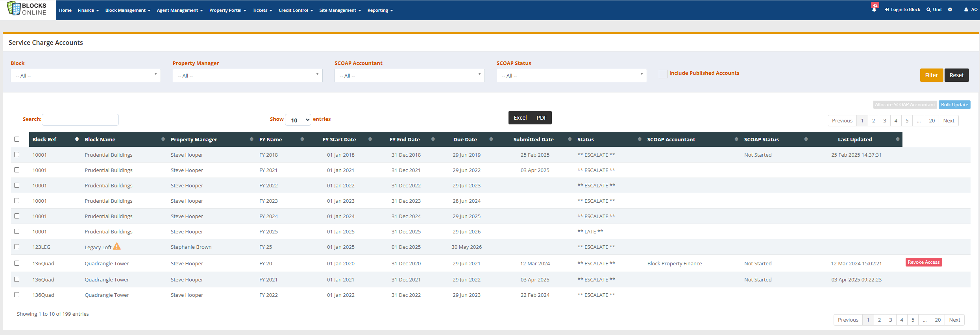Image resolution: width=980 pixels, height=335 pixels.
Task: Click the Blocks Online logo
Action: pos(27,9)
